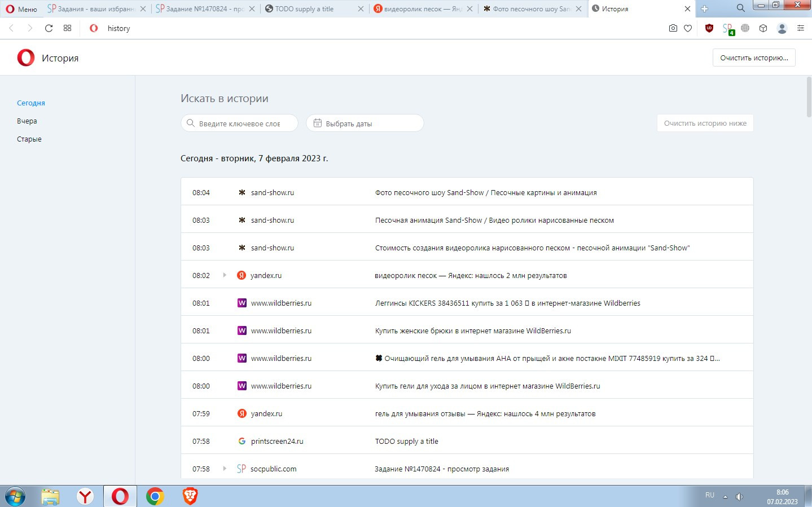Open гель для умывания отзывы entry
This screenshot has width=812, height=507.
485,413
